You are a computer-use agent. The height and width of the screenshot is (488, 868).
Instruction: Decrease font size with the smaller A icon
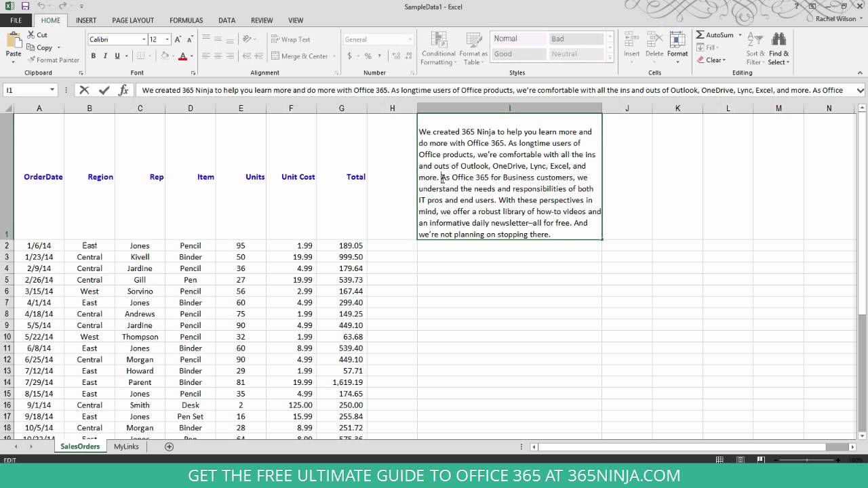point(191,39)
